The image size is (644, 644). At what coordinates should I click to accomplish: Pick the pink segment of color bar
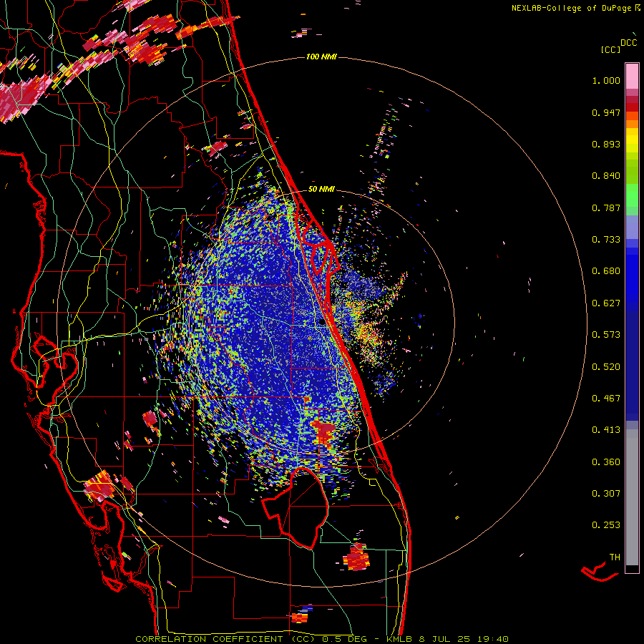[x=632, y=76]
